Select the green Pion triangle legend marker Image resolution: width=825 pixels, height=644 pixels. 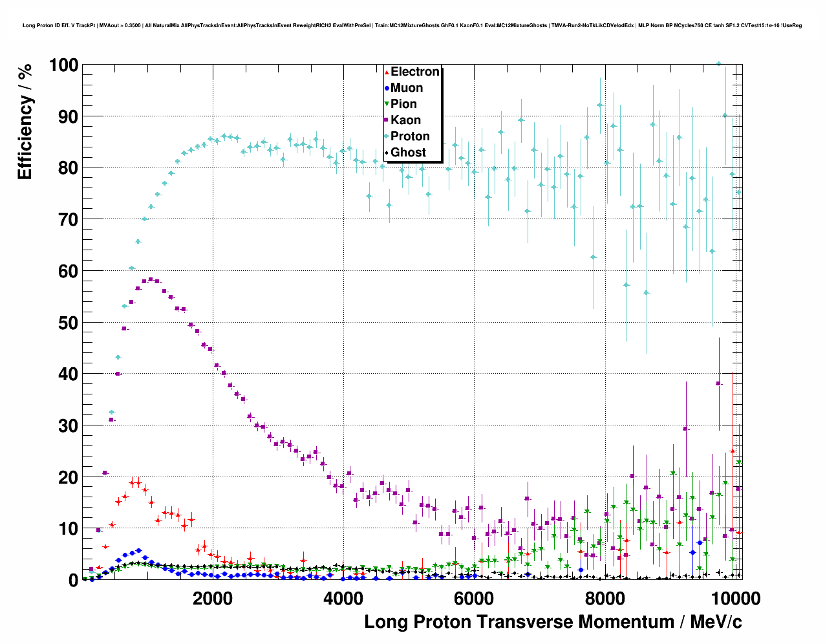387,104
